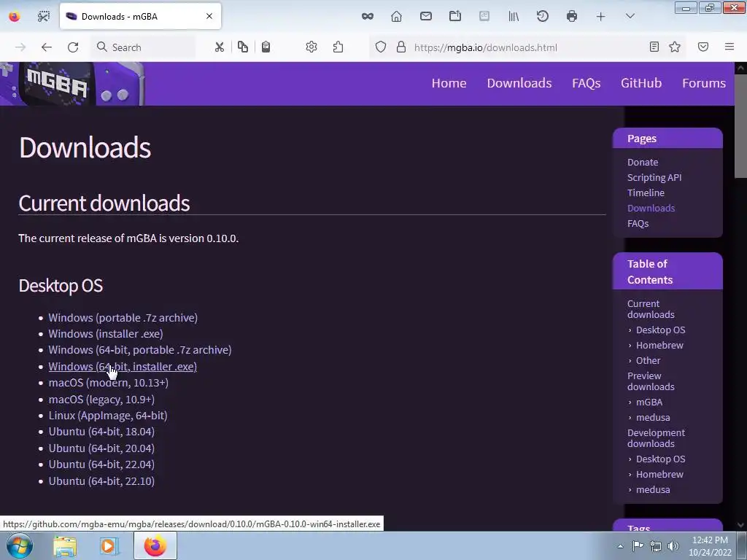Download Ubuntu 64-bit 22.10 package
The width and height of the screenshot is (747, 560).
pos(101,481)
